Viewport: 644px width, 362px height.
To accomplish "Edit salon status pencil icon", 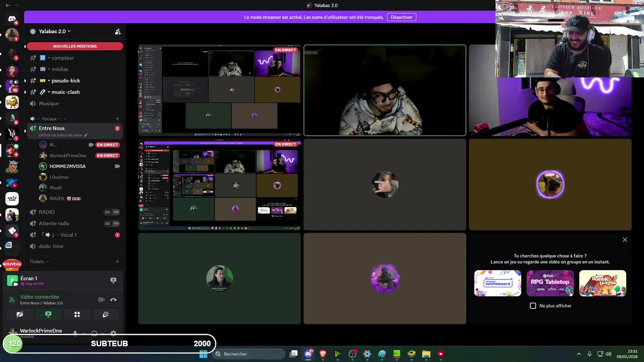I will tap(86, 135).
